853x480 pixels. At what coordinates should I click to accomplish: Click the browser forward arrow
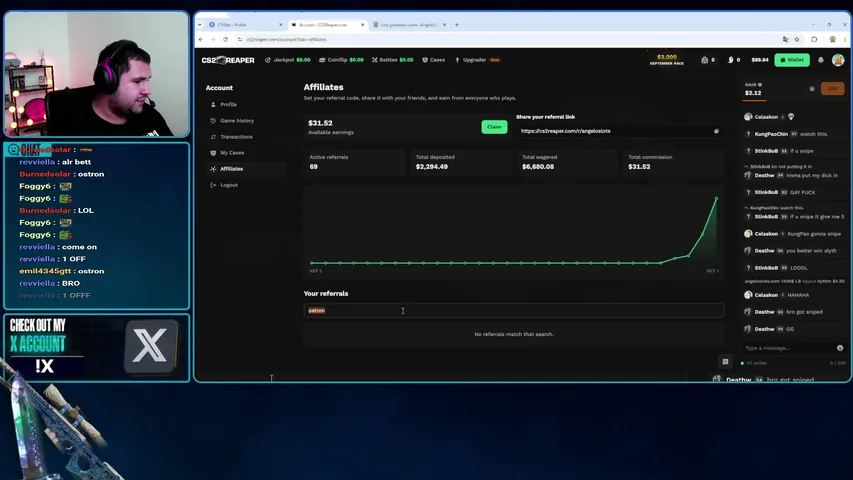pyautogui.click(x=213, y=39)
